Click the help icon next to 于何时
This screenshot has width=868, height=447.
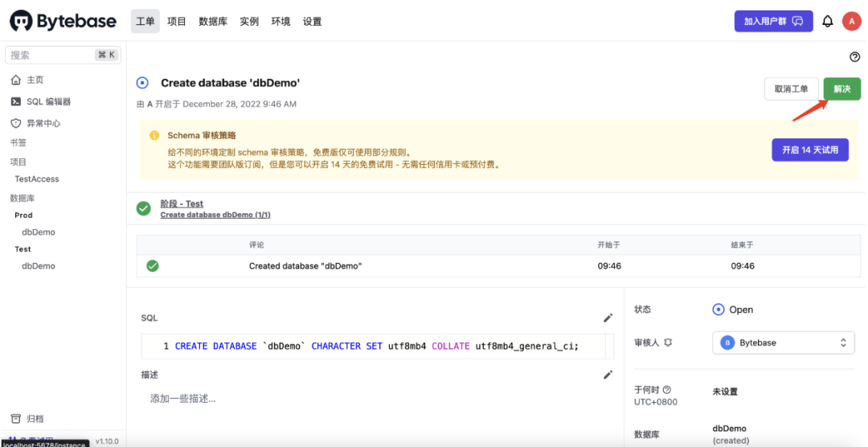pyautogui.click(x=667, y=389)
